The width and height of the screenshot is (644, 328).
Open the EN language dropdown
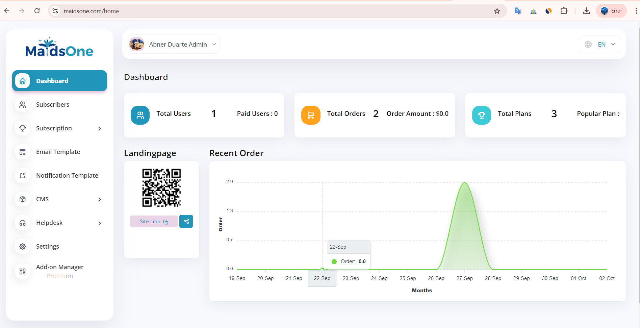pos(601,45)
